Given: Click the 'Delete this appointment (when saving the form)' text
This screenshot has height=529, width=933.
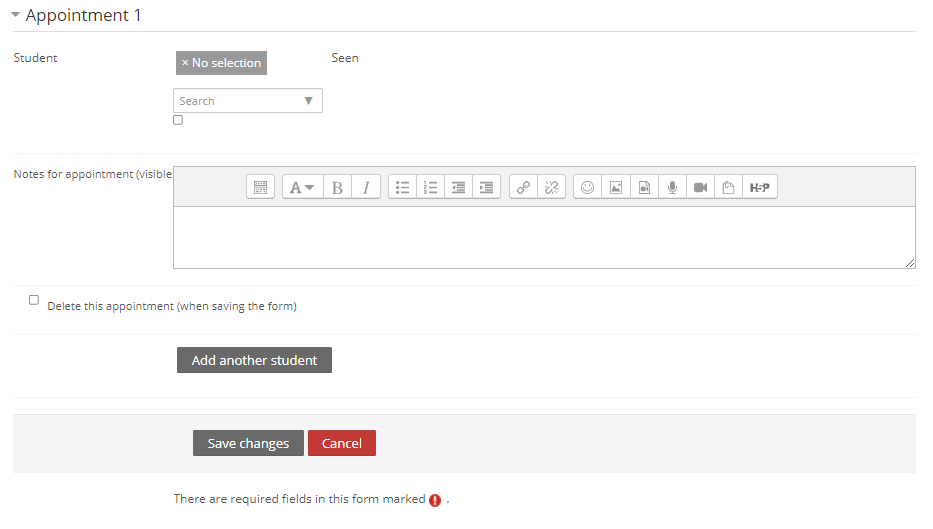Looking at the screenshot, I should point(172,306).
